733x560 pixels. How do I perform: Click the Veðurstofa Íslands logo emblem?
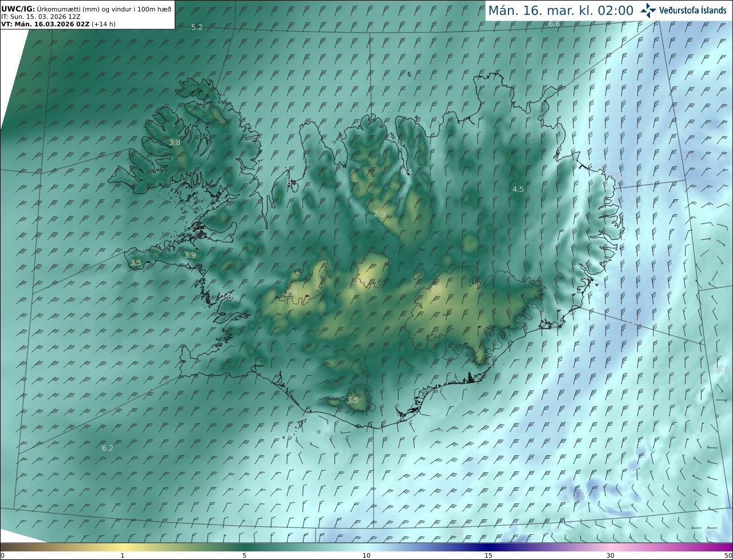(648, 10)
